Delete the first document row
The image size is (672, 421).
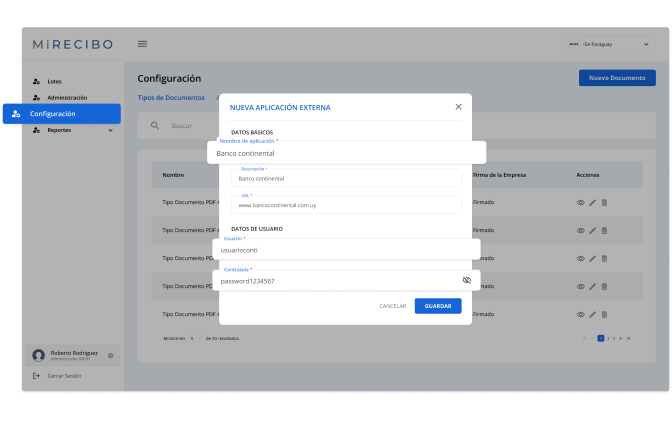point(604,202)
